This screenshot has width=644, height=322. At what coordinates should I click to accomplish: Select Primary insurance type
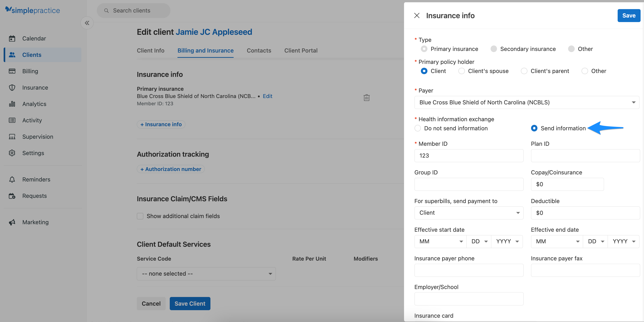coord(424,49)
